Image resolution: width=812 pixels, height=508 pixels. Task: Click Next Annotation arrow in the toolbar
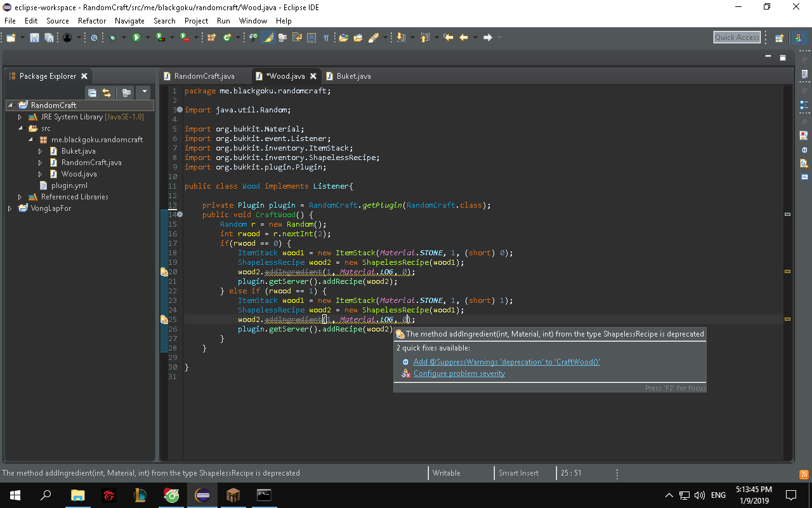(x=401, y=38)
